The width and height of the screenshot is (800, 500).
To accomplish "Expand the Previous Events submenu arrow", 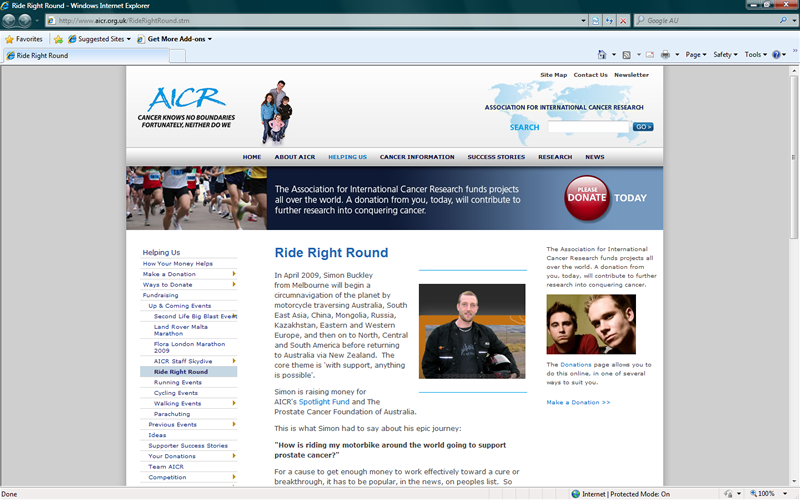I will coord(234,424).
